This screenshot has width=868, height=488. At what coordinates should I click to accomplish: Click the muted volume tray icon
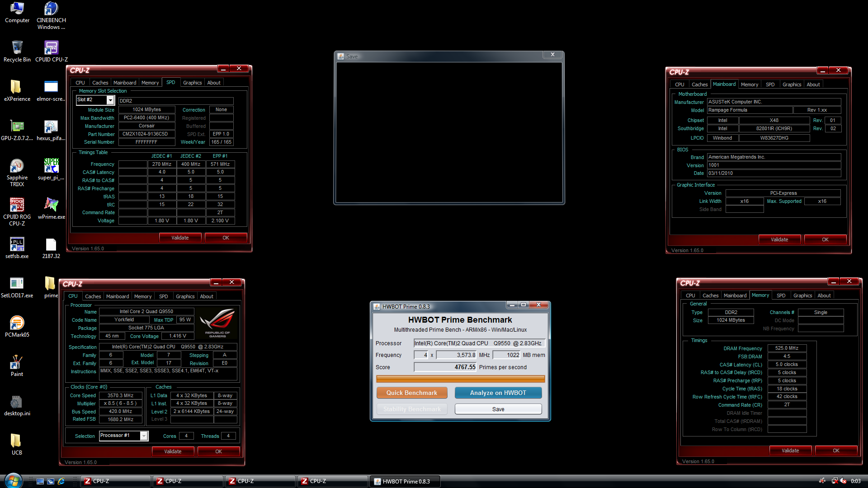point(843,481)
